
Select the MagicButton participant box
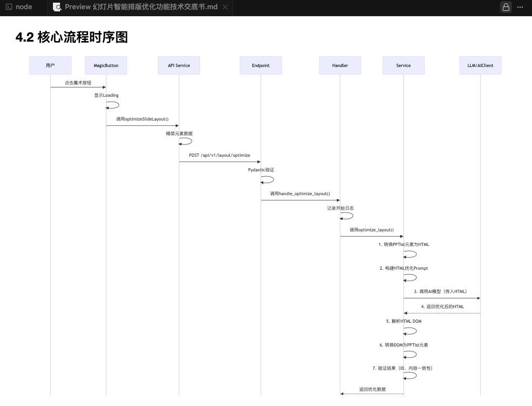(106, 65)
